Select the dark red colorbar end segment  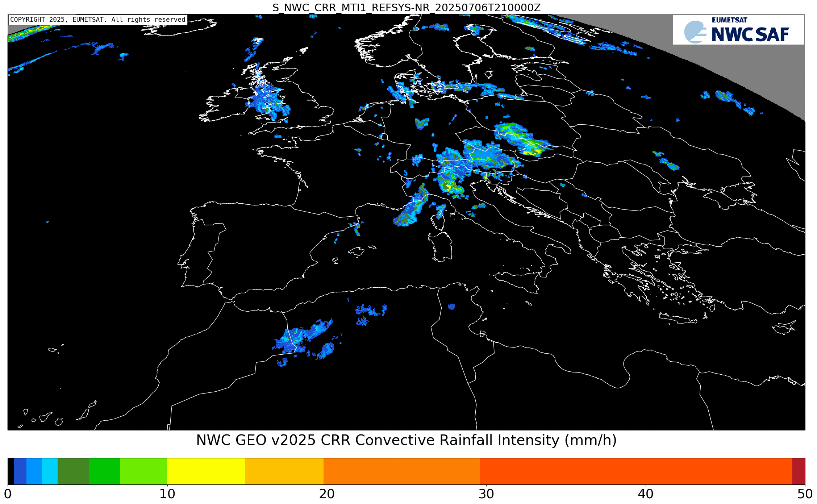(x=799, y=471)
